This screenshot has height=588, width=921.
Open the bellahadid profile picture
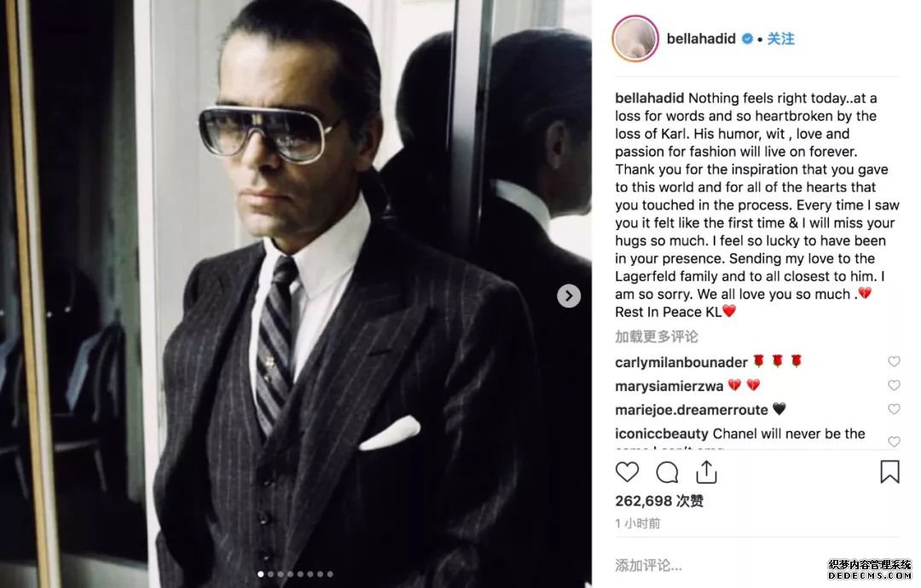click(x=635, y=38)
